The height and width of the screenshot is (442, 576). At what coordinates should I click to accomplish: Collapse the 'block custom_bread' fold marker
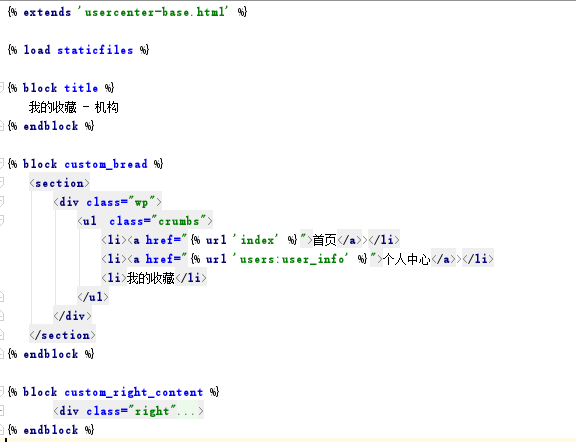click(1, 164)
